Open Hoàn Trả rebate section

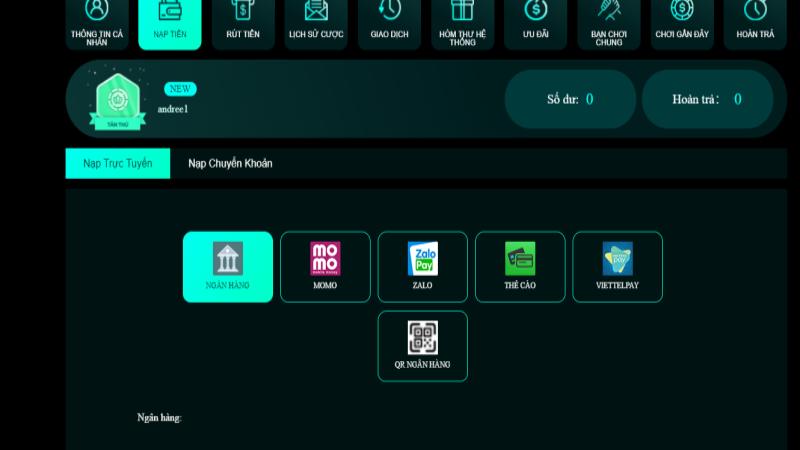click(x=755, y=24)
